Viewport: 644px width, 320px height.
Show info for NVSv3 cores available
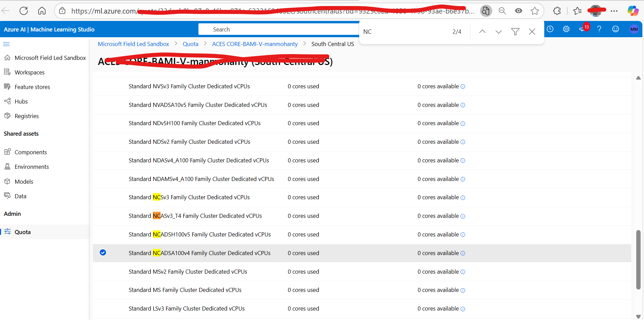(463, 87)
